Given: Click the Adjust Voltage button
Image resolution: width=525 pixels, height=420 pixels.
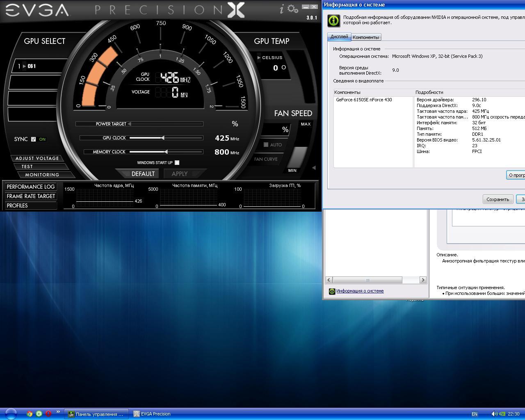Looking at the screenshot, I should (x=37, y=158).
